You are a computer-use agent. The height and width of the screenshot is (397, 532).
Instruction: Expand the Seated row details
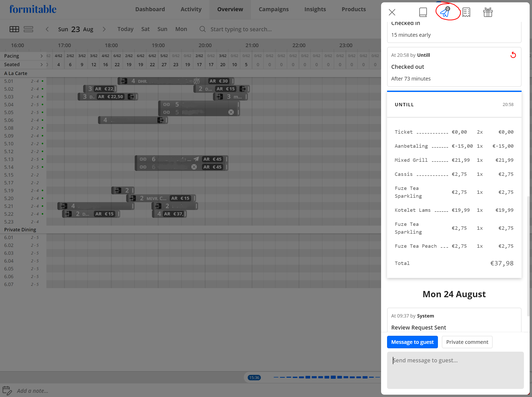coord(41,64)
